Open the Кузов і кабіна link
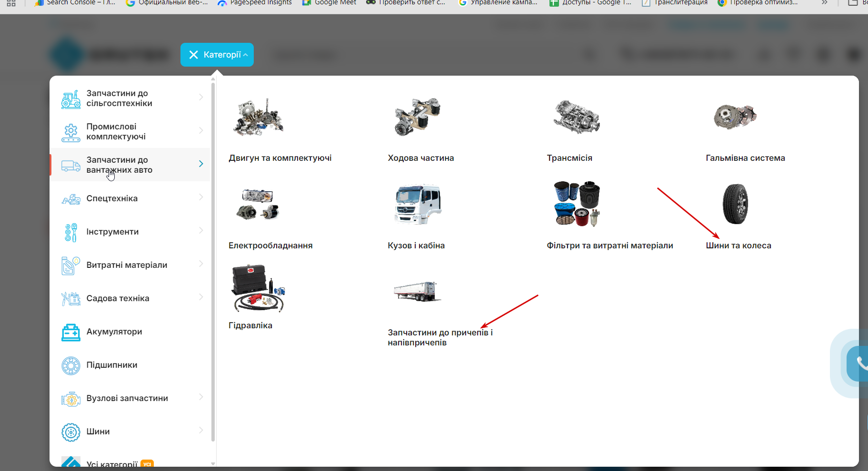The width and height of the screenshot is (868, 471). click(416, 245)
